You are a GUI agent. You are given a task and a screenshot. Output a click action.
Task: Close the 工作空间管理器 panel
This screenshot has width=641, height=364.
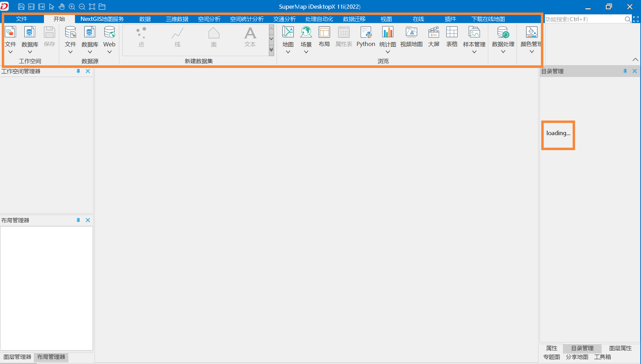pyautogui.click(x=88, y=71)
